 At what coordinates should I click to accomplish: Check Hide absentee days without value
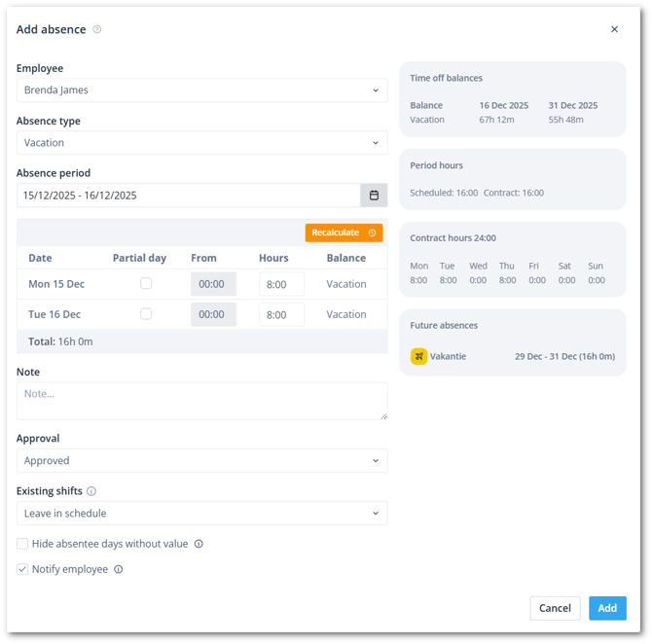click(x=22, y=545)
